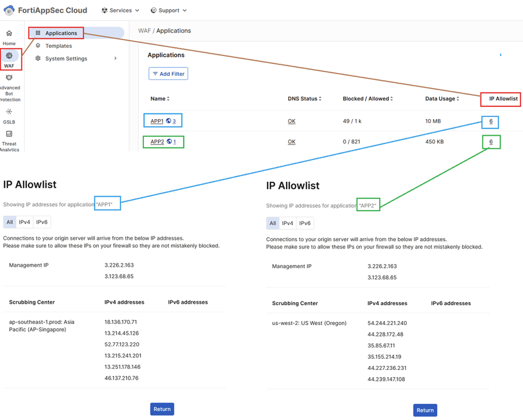Click the Templates layers icon
523x420 pixels.
pyautogui.click(x=38, y=45)
